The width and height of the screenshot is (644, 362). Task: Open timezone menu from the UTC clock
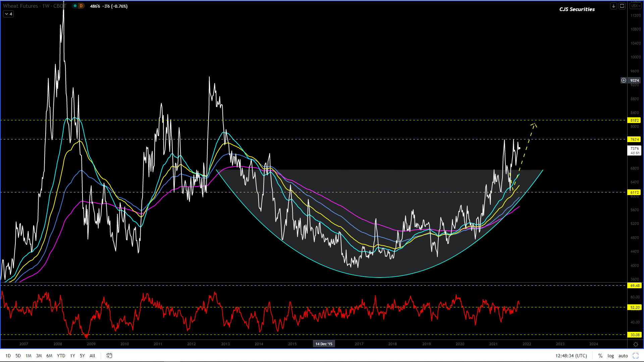tap(571, 356)
